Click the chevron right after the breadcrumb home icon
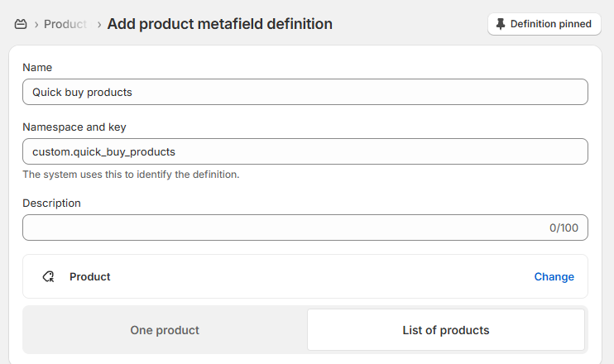 click(36, 25)
